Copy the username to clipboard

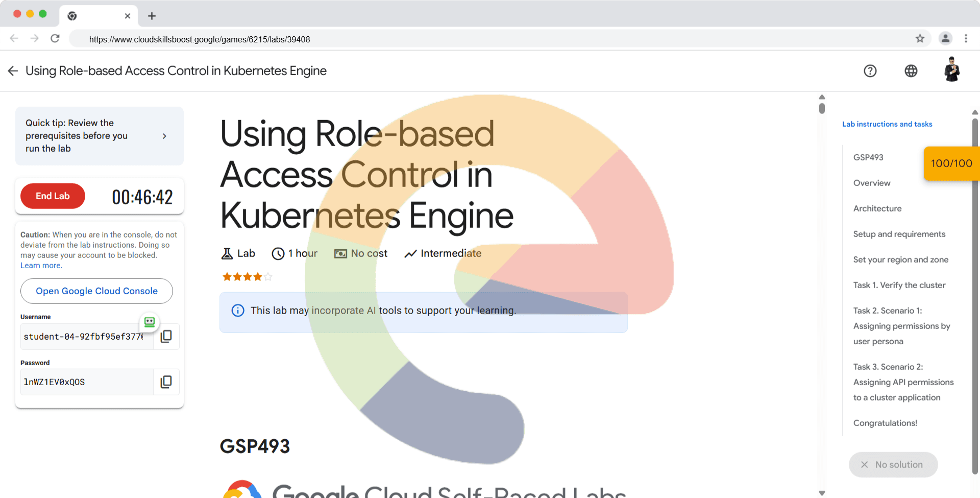[166, 336]
